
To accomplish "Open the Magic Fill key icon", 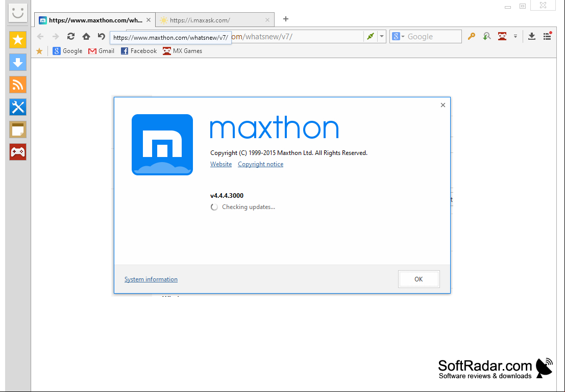I will (471, 36).
